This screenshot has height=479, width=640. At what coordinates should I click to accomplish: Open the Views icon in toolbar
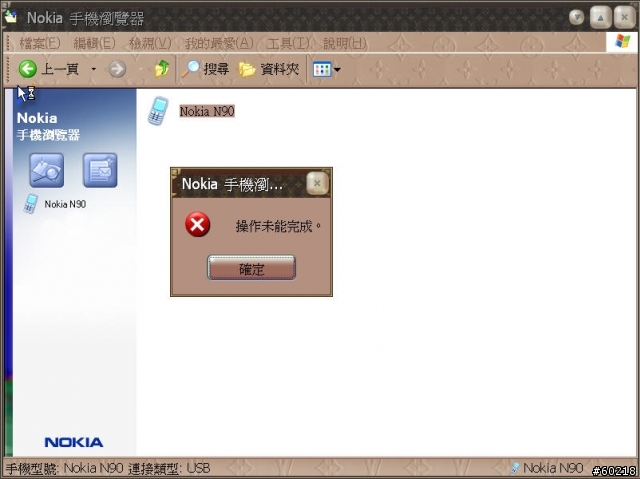click(322, 69)
